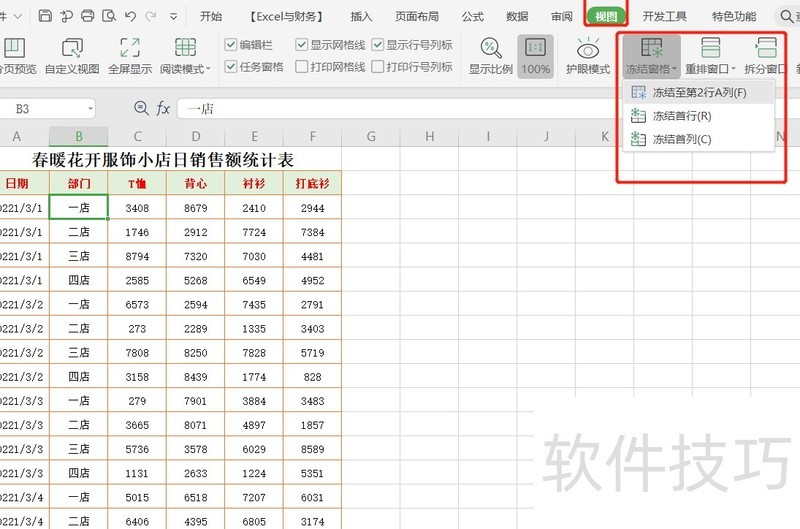Choose 冻结至第2行A列(F) menu option
The image size is (800, 529).
tap(699, 92)
